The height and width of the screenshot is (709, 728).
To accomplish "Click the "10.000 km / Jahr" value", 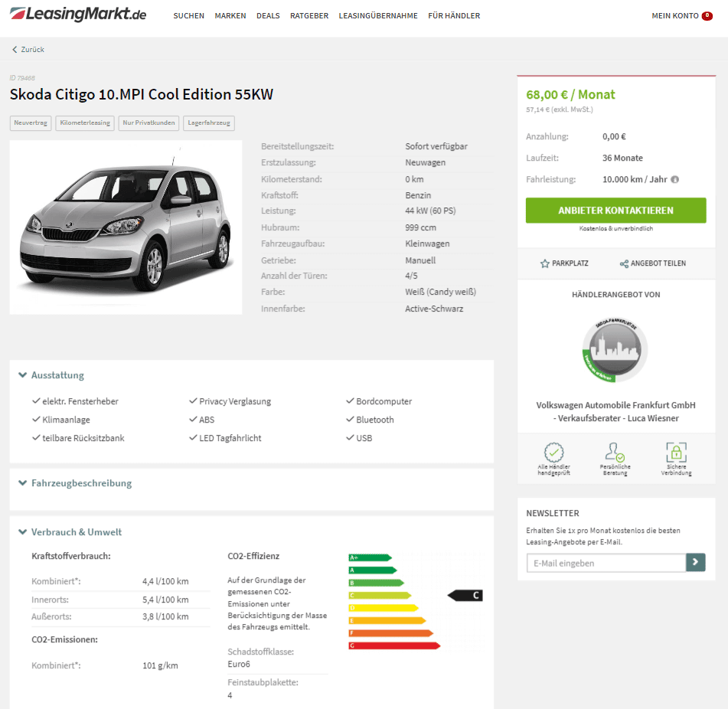I will (x=635, y=180).
